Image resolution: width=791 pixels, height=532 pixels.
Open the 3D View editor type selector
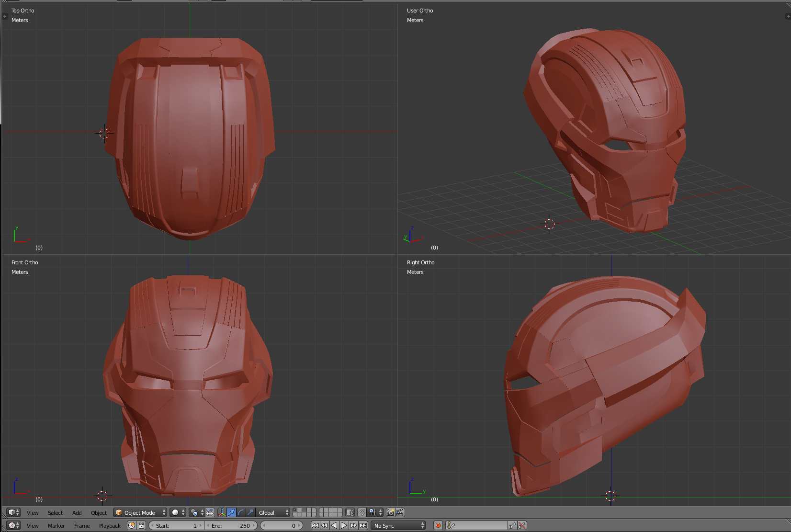pyautogui.click(x=13, y=512)
